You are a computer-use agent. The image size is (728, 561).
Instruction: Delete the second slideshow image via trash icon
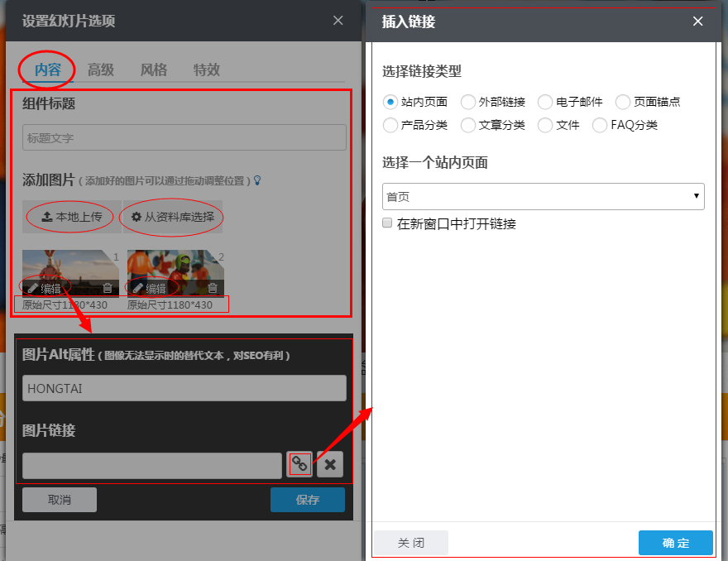click(x=212, y=286)
